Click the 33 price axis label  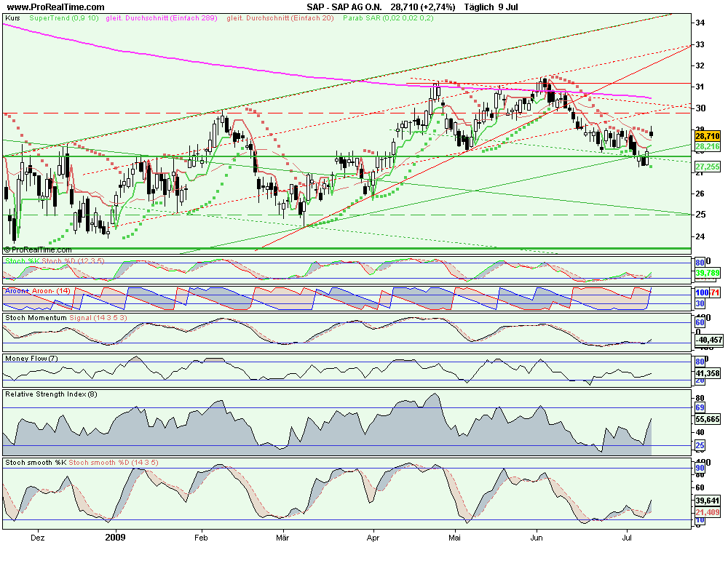tap(700, 44)
